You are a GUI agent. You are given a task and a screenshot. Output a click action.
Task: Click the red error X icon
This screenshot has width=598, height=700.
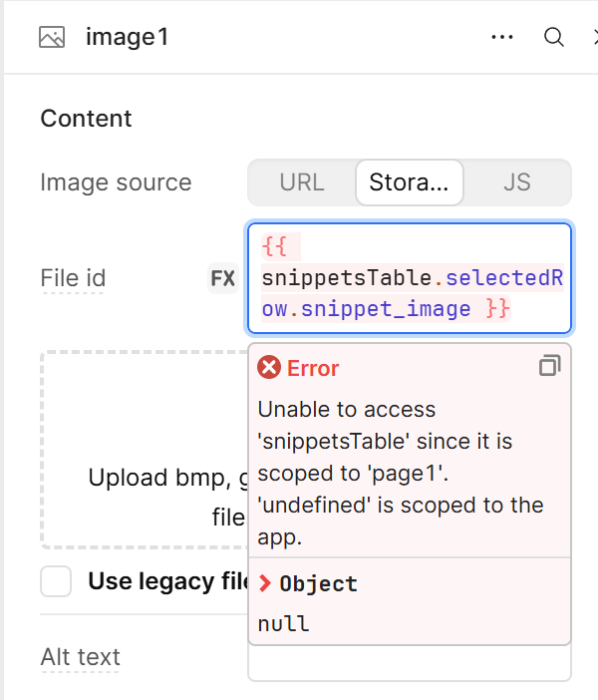click(269, 367)
